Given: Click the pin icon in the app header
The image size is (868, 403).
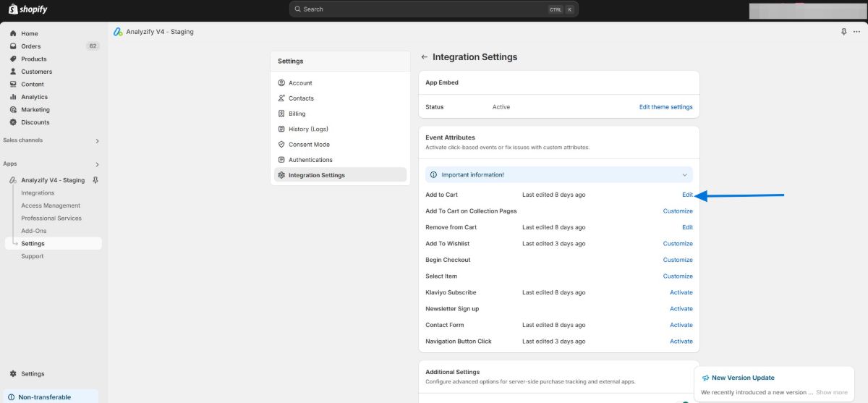Looking at the screenshot, I should pyautogui.click(x=844, y=32).
